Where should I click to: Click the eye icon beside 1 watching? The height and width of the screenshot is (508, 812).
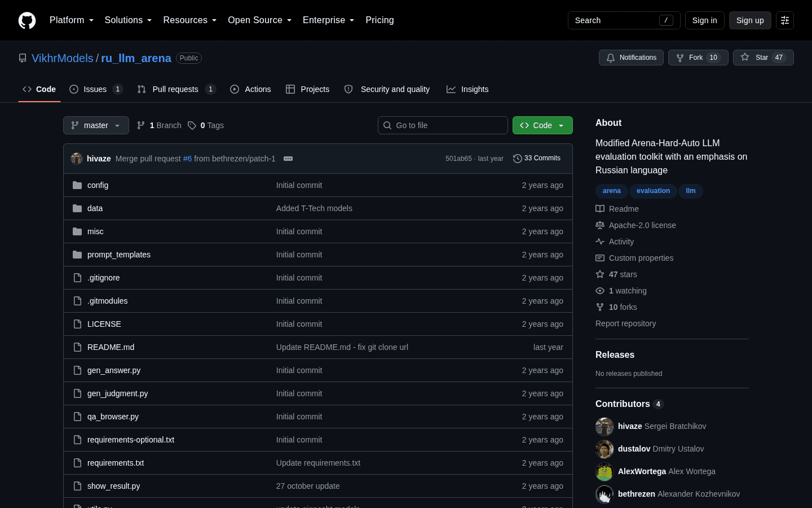(600, 291)
